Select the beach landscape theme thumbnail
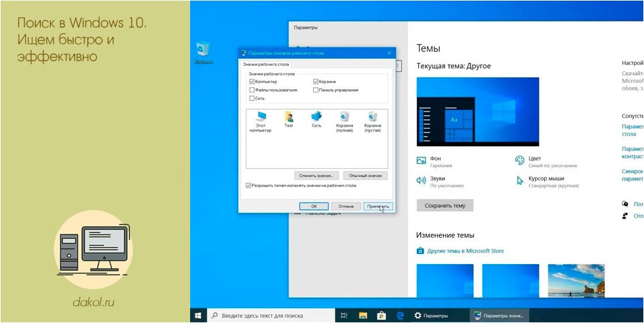Screen dimensions: 644x323 [576, 280]
